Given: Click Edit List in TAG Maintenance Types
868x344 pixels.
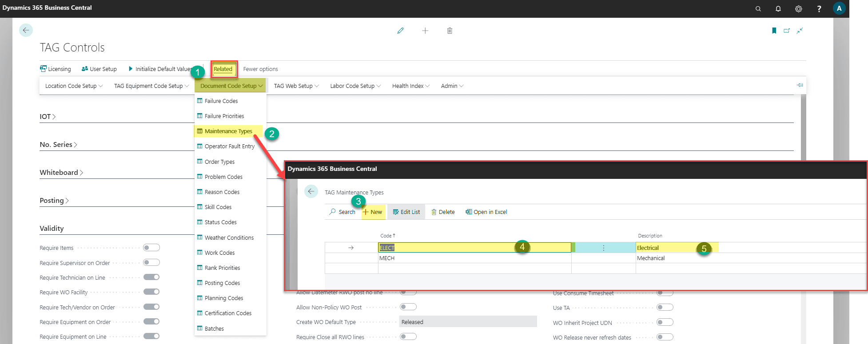Looking at the screenshot, I should (406, 212).
